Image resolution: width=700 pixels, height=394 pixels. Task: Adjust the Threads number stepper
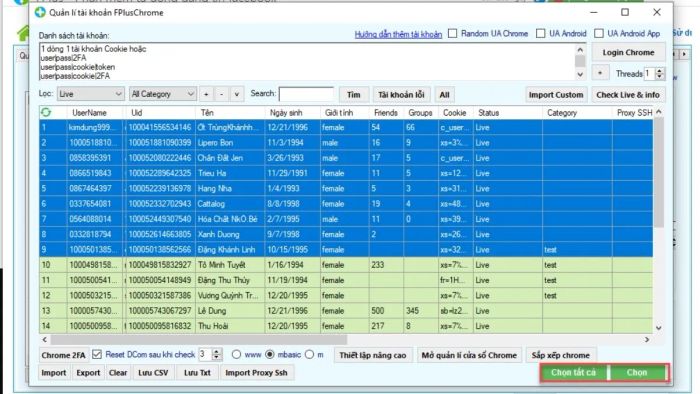click(659, 74)
